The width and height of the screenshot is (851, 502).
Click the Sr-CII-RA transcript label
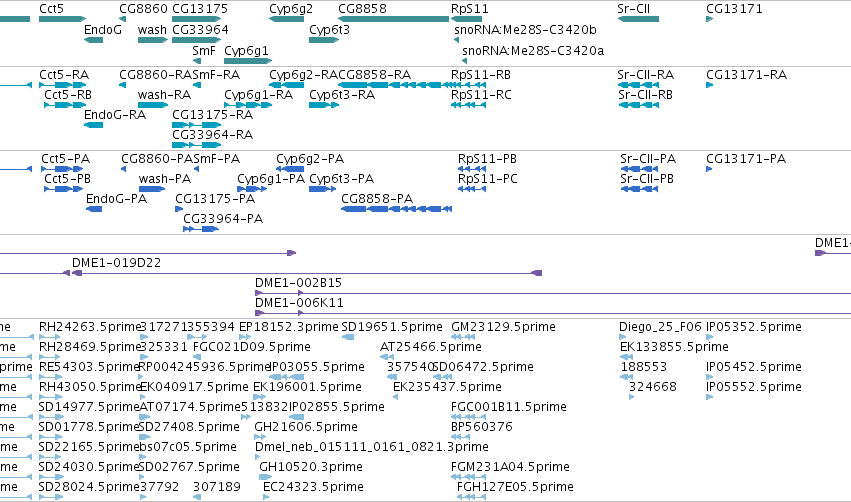pyautogui.click(x=645, y=75)
